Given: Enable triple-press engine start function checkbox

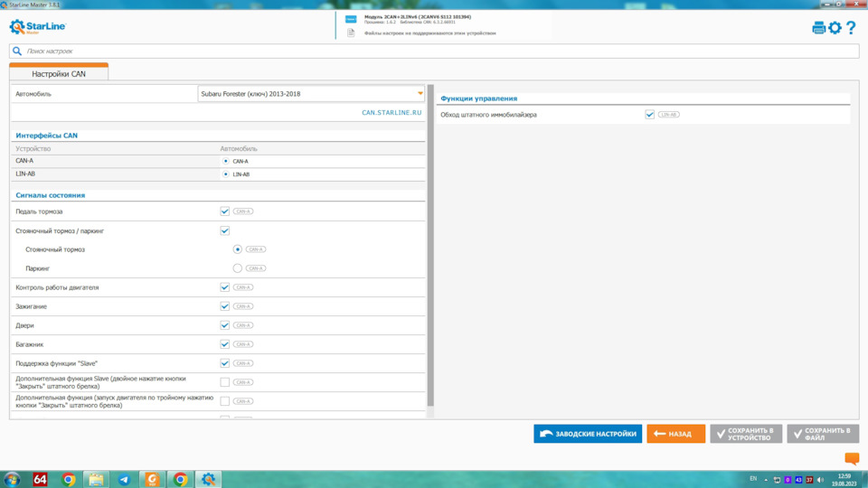Looking at the screenshot, I should point(225,401).
